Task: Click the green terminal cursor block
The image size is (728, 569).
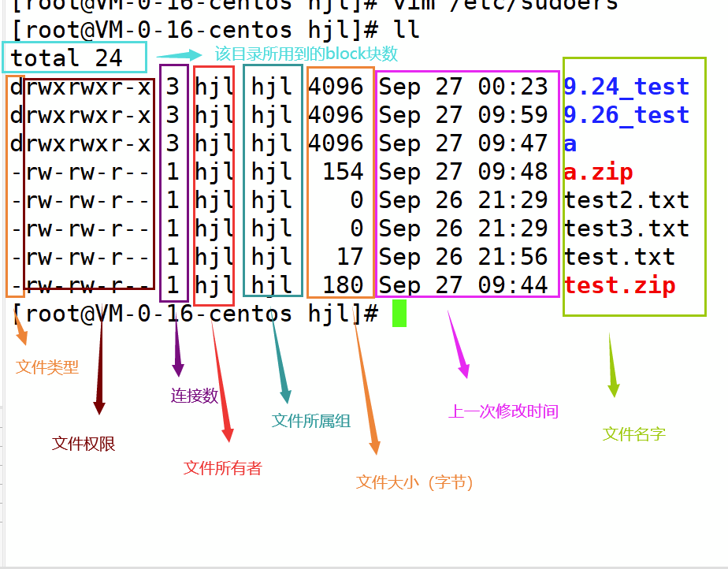Action: (x=399, y=313)
